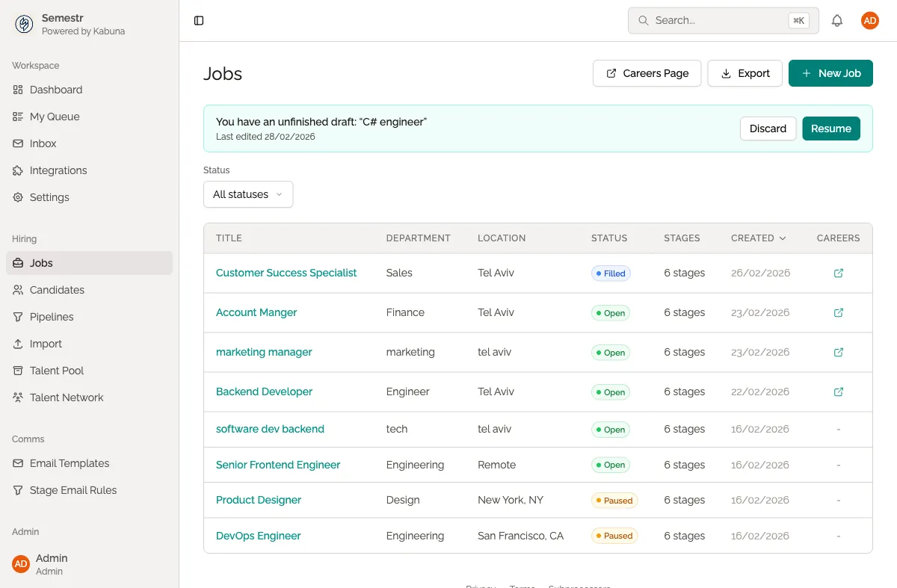Click the sidebar collapse icon at top

198,20
